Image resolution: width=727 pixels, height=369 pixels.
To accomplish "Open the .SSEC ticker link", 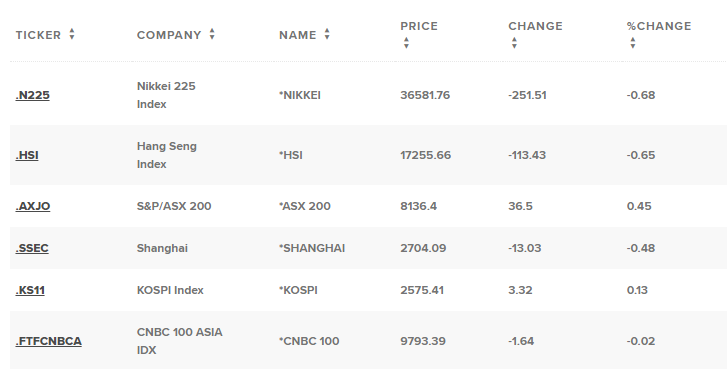I will 32,248.
